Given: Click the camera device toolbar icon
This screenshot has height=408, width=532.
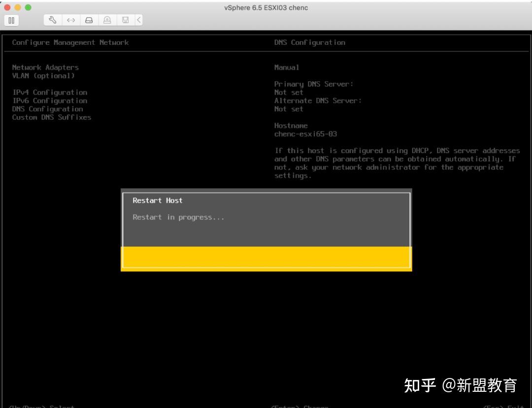Looking at the screenshot, I should (x=108, y=20).
